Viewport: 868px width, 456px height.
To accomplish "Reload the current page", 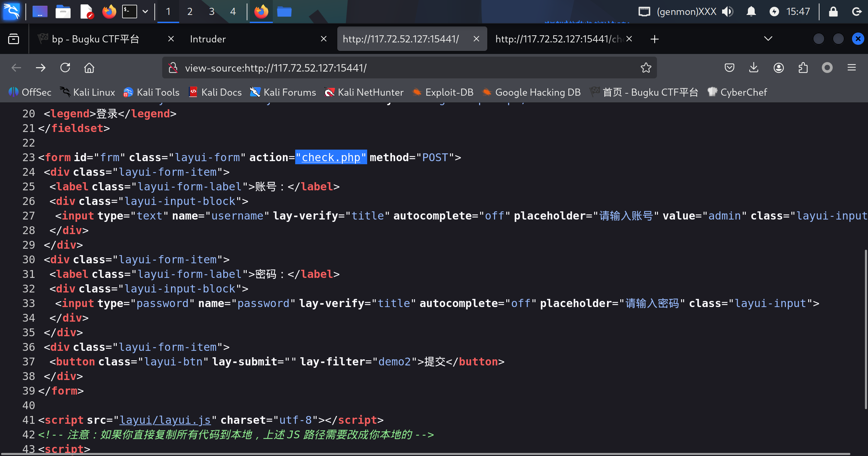I will click(x=65, y=68).
